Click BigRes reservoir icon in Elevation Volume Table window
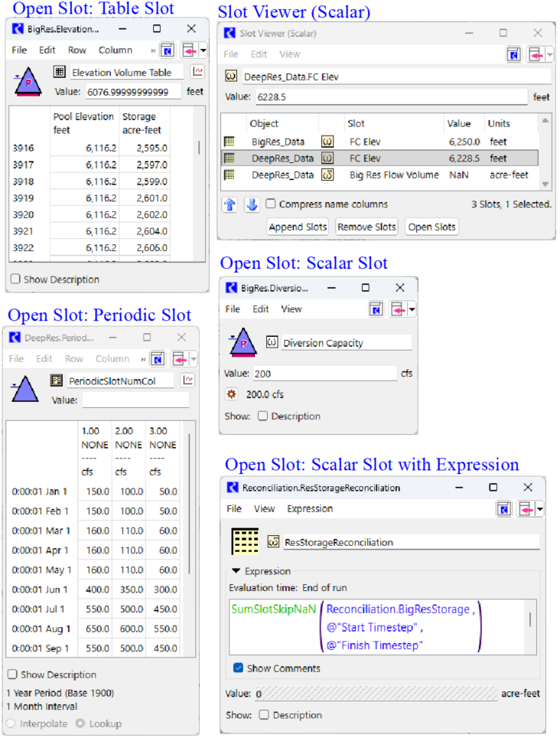Viewport: 560px width, 738px height. point(28,81)
